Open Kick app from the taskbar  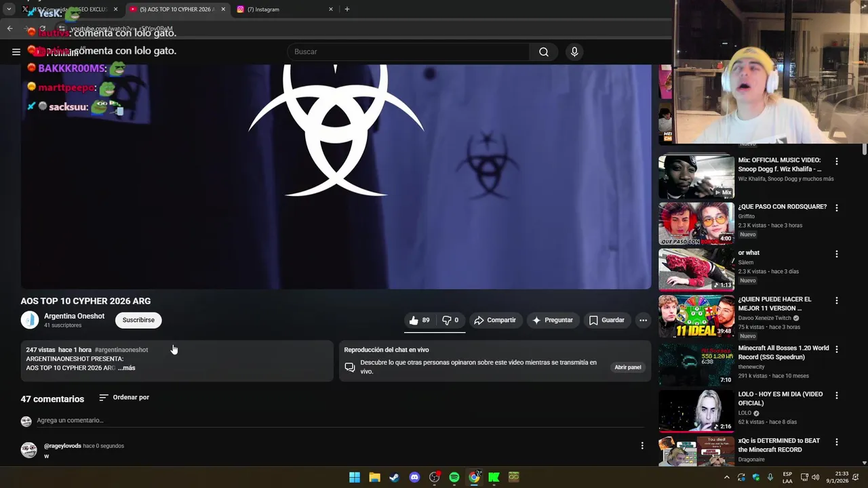[494, 477]
